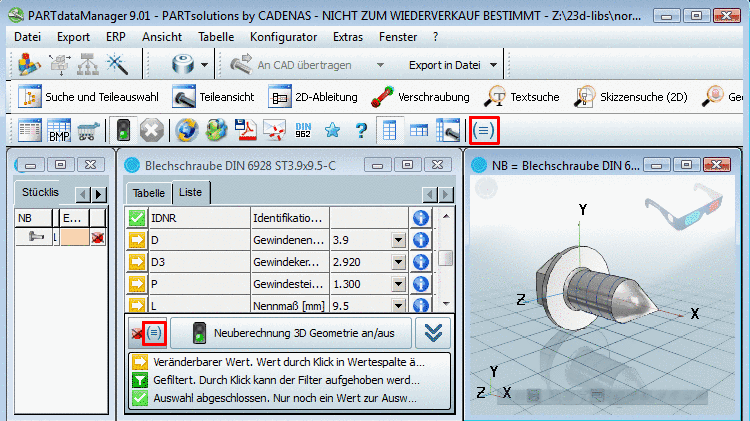Click the PDF datasheet icon
Screen dimensions: 750x421
point(245,130)
